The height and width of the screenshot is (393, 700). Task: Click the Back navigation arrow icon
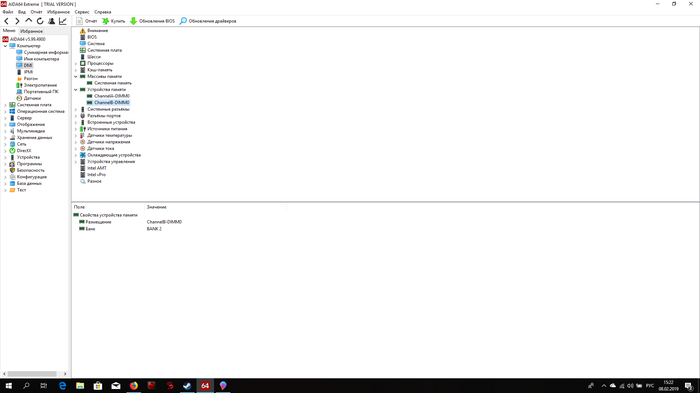[x=6, y=21]
